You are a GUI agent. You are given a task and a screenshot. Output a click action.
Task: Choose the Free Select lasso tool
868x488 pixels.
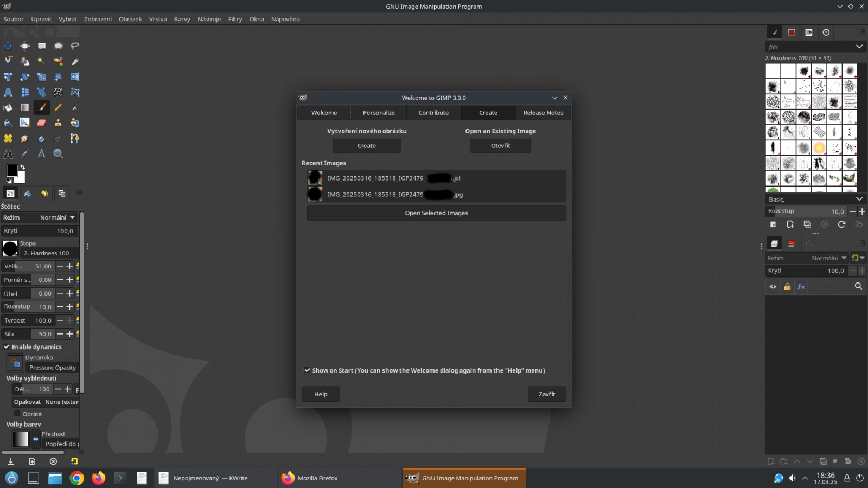(75, 46)
